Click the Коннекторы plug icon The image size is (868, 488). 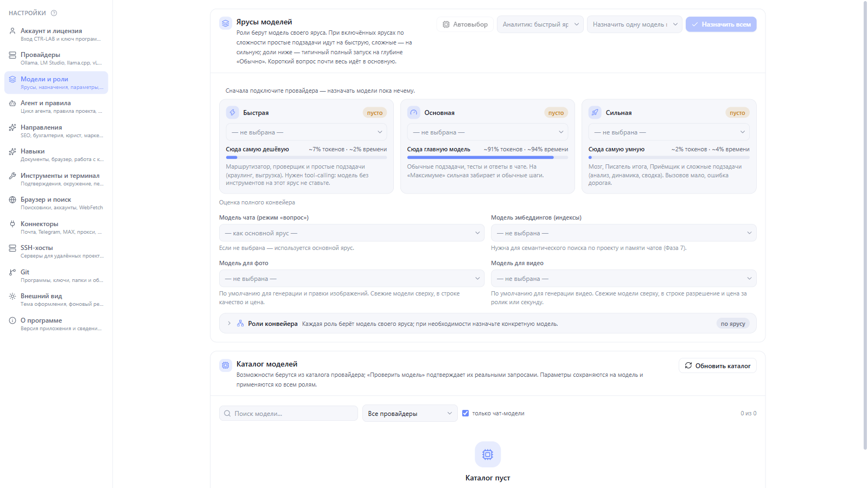tap(12, 224)
